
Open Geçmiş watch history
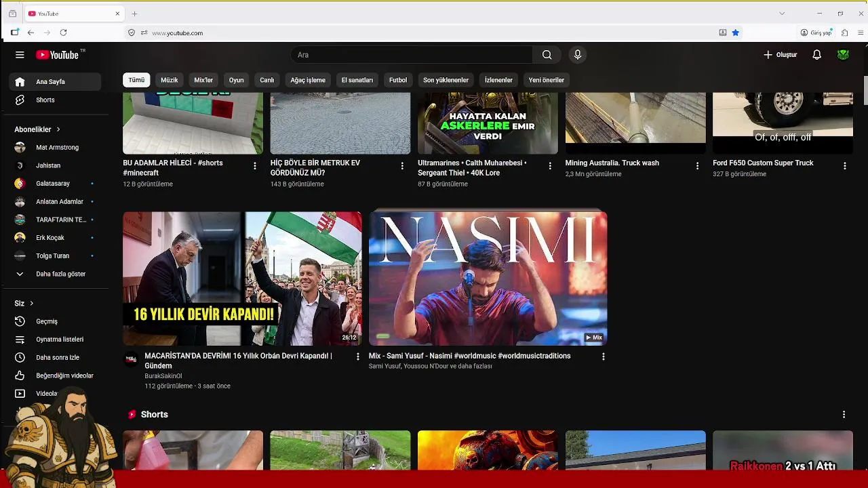point(55,321)
